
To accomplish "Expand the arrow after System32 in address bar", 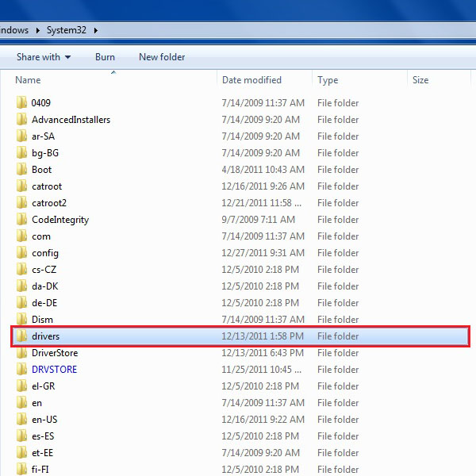I will tap(96, 30).
